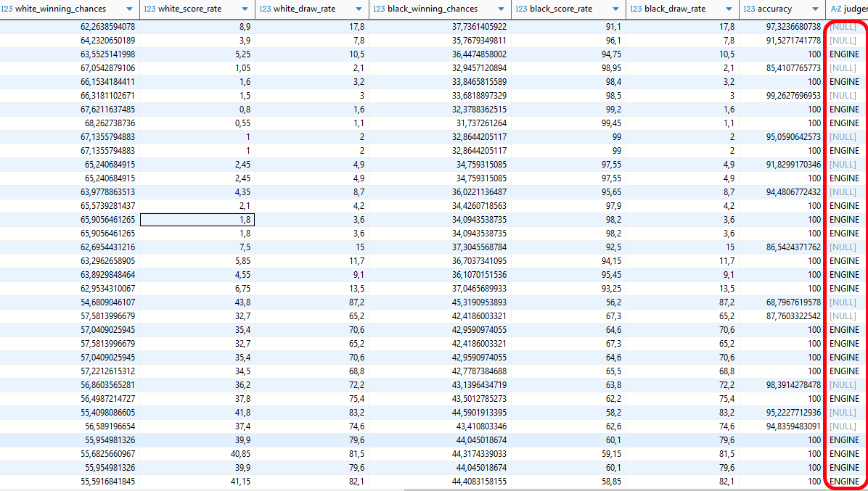Click the 123 icon of black_winning_chances column
Viewport: 868px width, 491px height.
378,9
